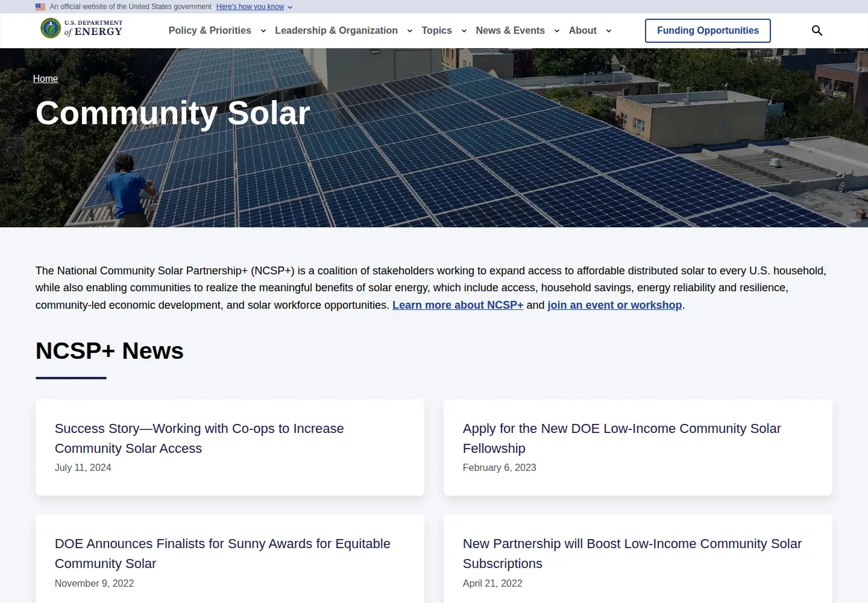Image resolution: width=868 pixels, height=603 pixels.
Task: Click the U.S. Department of Energy wordmark
Action: point(93,28)
